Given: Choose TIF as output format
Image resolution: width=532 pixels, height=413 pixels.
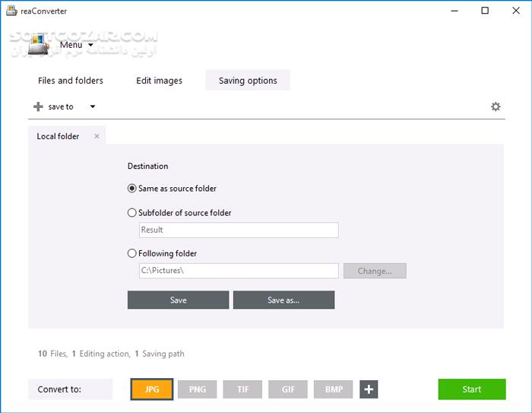Looking at the screenshot, I should point(242,389).
